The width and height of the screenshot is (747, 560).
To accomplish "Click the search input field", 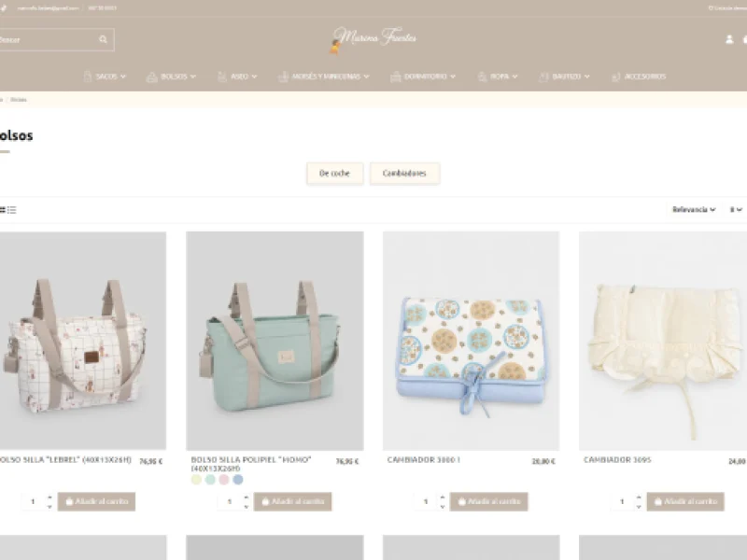I will (56, 39).
